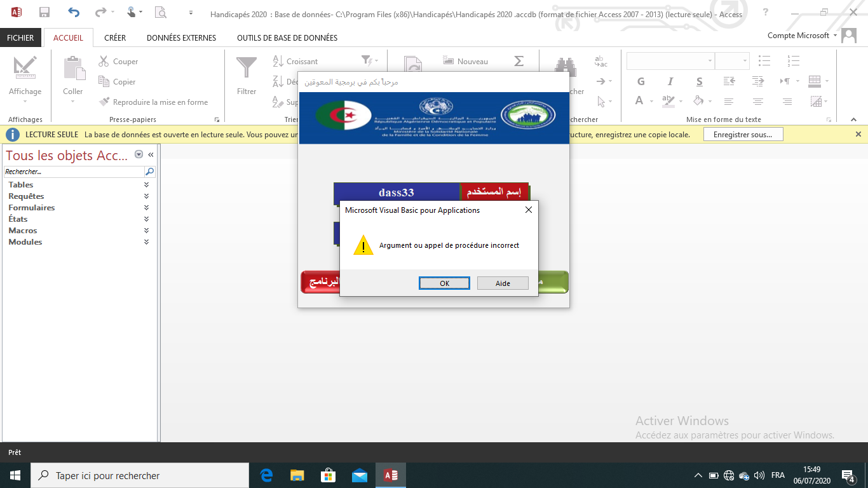Expand the Requêtes group
This screenshot has width=868, height=488.
[146, 196]
